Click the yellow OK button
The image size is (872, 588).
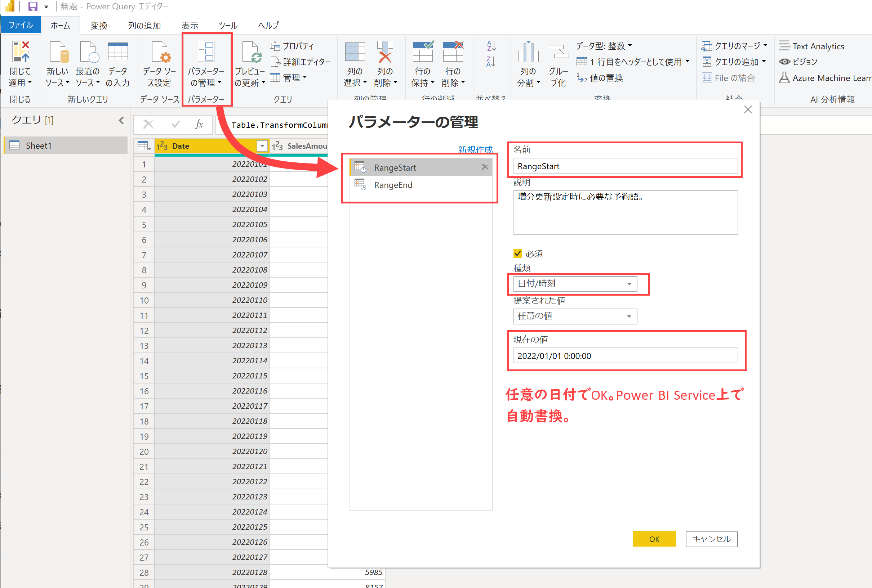point(654,539)
